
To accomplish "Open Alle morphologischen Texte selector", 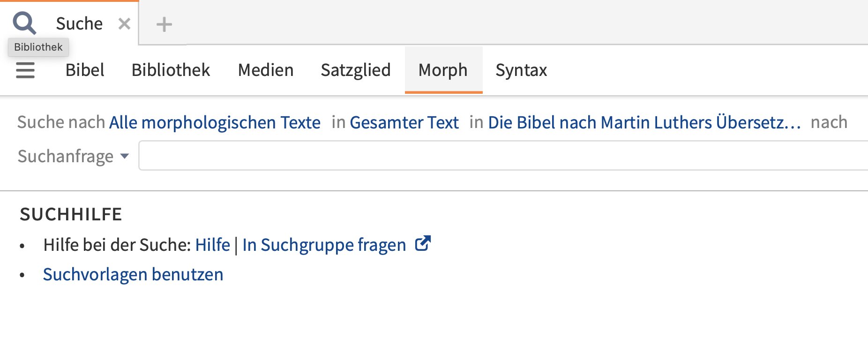I will point(215,122).
